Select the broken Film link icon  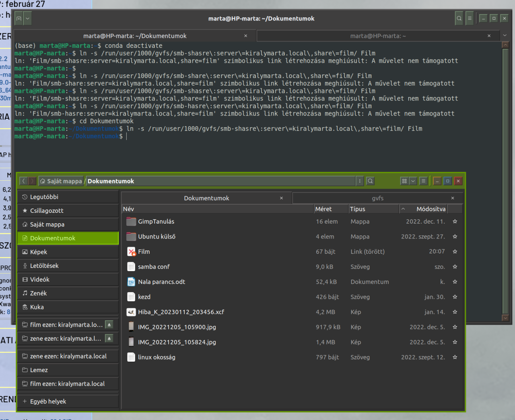click(131, 252)
